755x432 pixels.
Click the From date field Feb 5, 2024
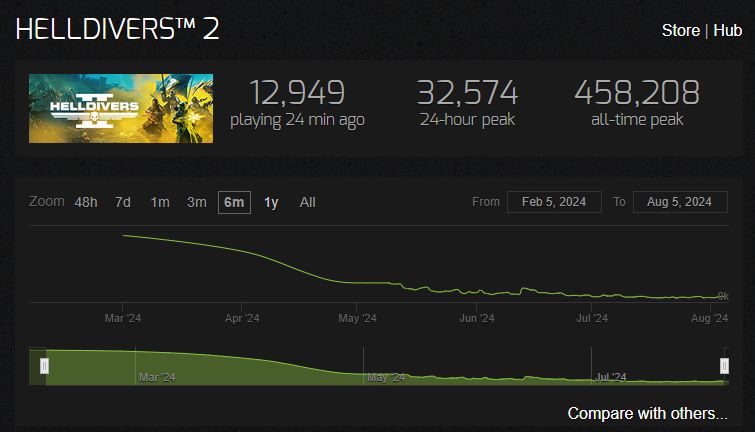(554, 202)
